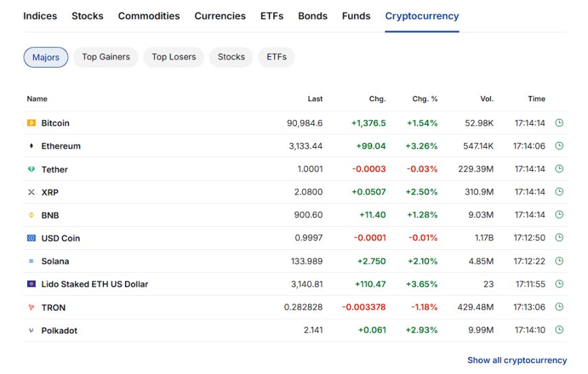
Task: Click the Tether coin icon
Action: pyautogui.click(x=32, y=169)
